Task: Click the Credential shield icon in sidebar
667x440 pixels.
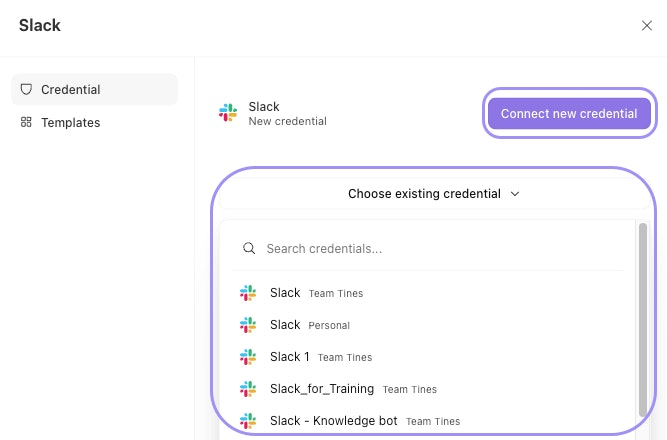Action: (x=27, y=90)
